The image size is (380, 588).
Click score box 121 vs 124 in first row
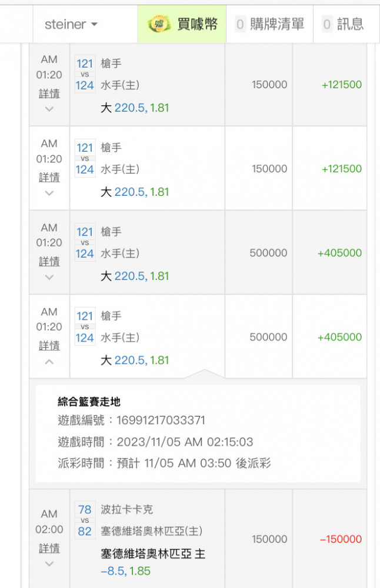[x=85, y=75]
